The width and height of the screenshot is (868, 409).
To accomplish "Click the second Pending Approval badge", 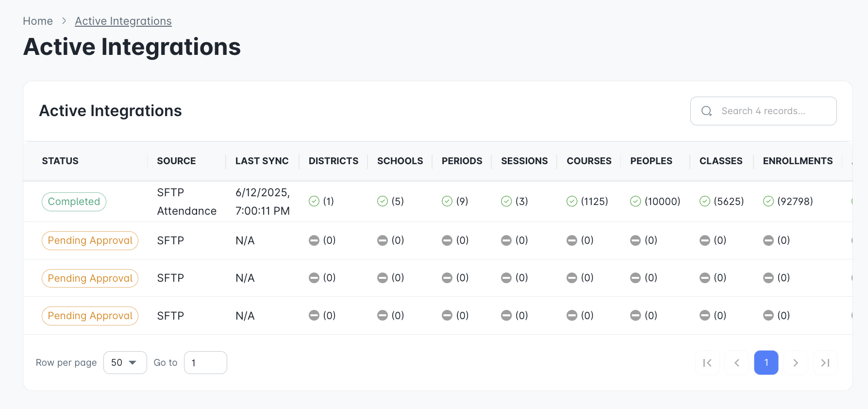I will [x=90, y=278].
